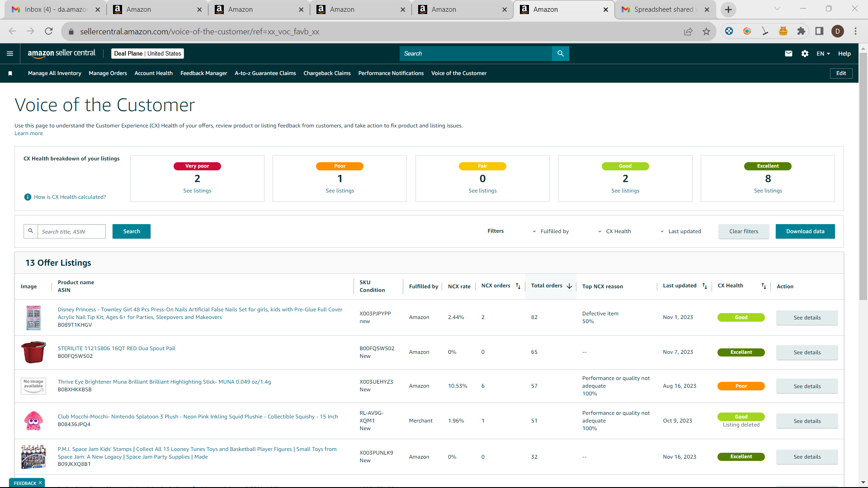
Task: Click See details for STERILITE pail
Action: coord(807,352)
